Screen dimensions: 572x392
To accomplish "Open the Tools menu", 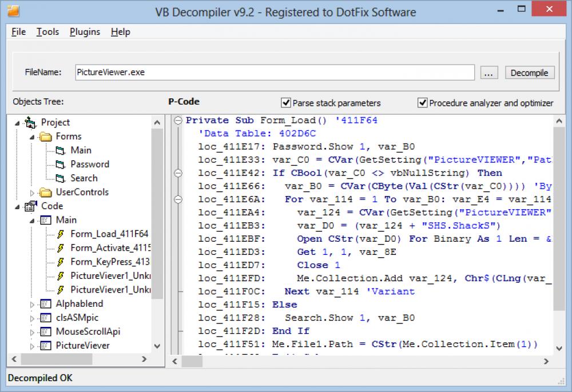I will pyautogui.click(x=47, y=32).
